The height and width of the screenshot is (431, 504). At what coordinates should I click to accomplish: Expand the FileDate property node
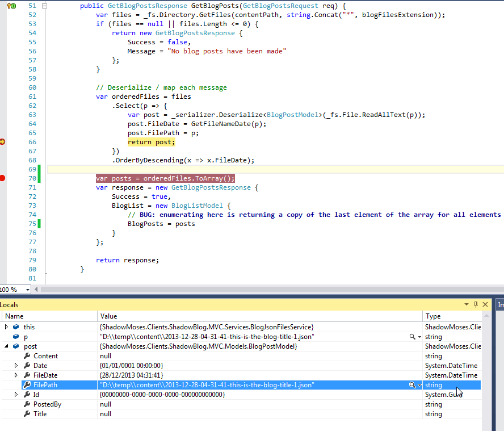coord(16,375)
